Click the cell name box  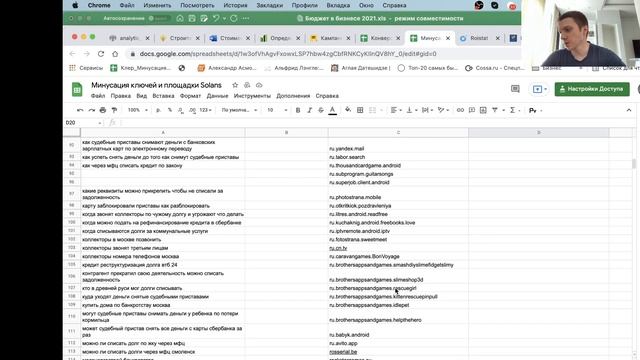[83, 122]
